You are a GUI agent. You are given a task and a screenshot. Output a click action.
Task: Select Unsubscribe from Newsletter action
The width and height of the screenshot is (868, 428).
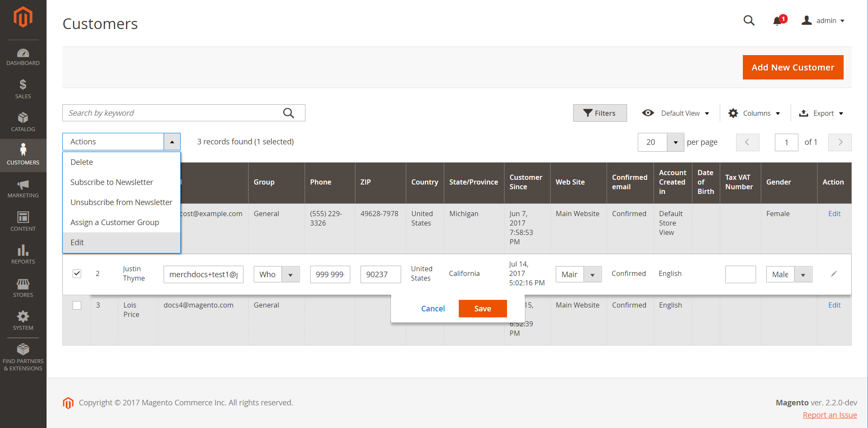pyautogui.click(x=121, y=202)
